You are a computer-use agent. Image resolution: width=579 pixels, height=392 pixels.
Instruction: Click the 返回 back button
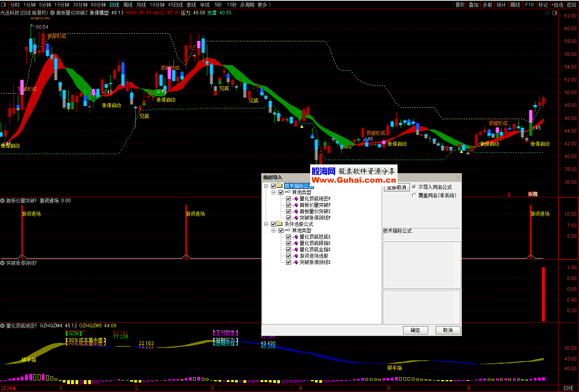[571, 5]
